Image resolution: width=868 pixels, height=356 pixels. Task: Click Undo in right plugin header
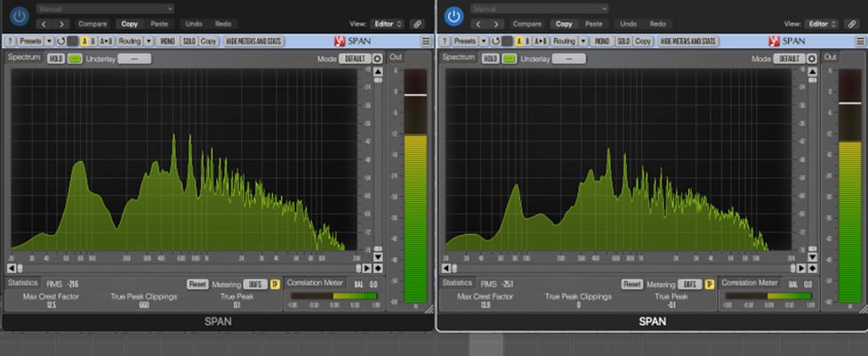click(628, 24)
